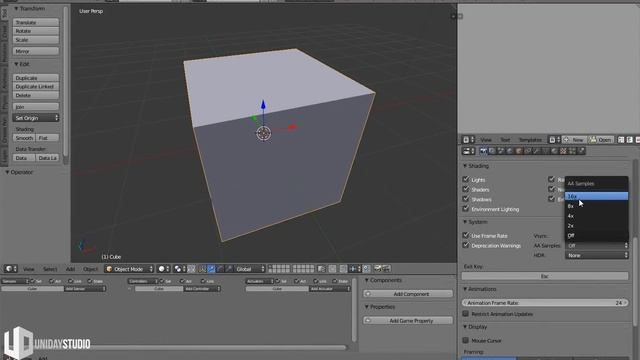Select 8x in AA Samples menu

(x=596, y=206)
